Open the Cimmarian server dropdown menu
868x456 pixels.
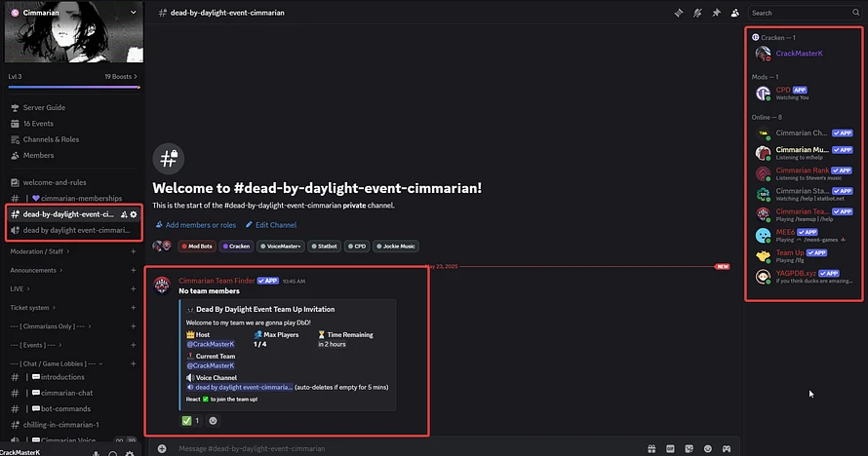click(x=133, y=12)
